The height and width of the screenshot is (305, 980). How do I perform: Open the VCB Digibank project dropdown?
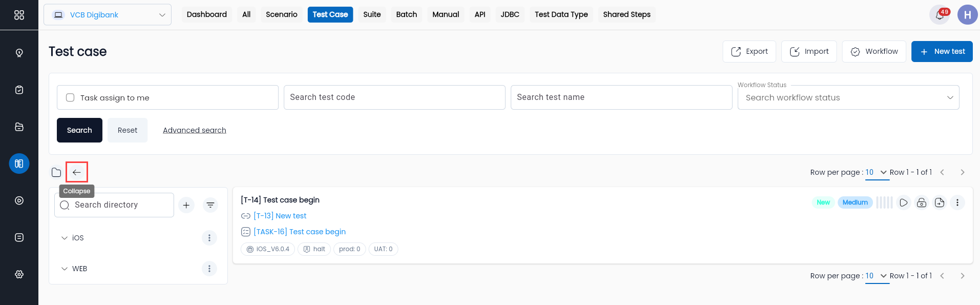108,15
